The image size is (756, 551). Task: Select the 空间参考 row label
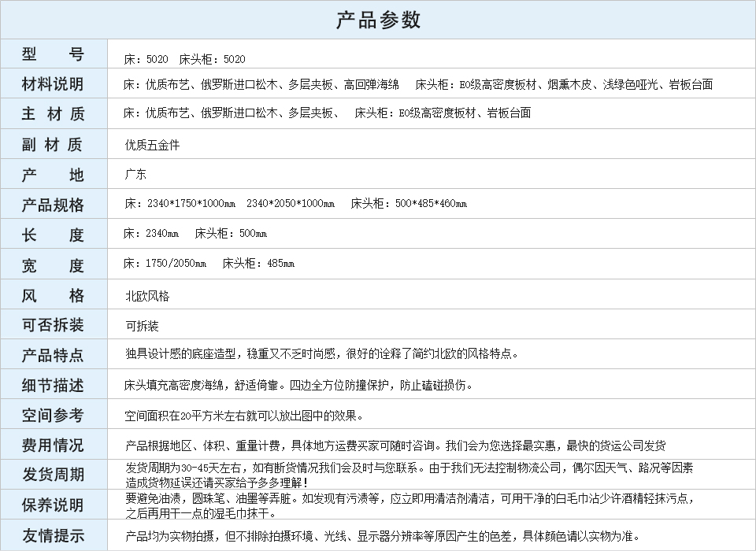53,415
